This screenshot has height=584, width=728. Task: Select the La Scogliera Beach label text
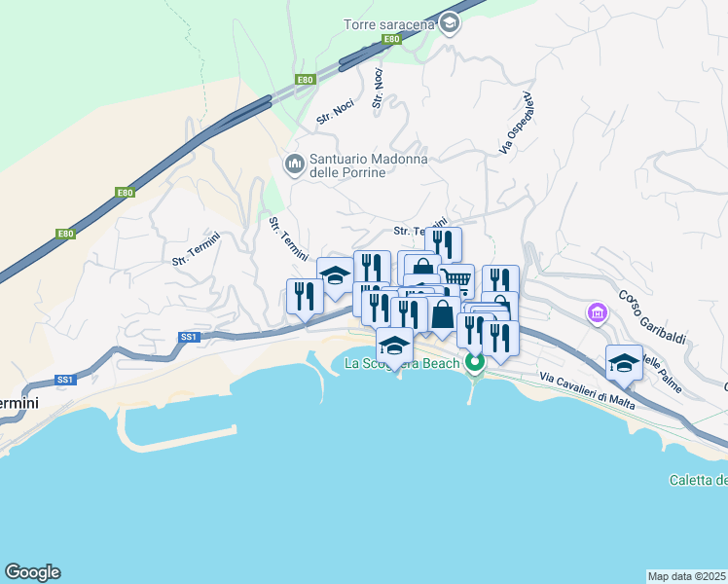coord(402,363)
